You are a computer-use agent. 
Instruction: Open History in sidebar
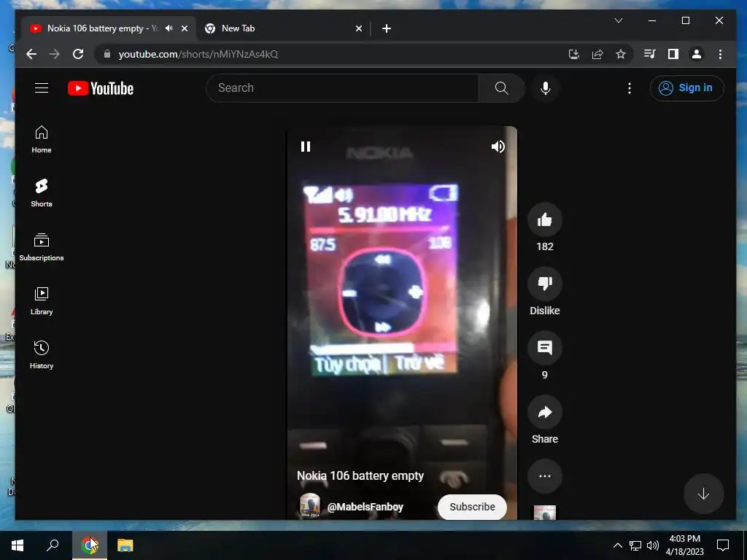42,355
